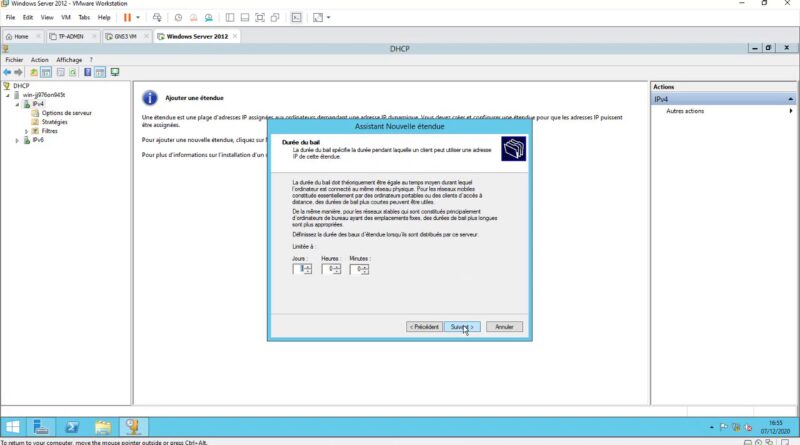The height and width of the screenshot is (445, 800).
Task: Open the Affichage menu in DHCP console
Action: click(69, 60)
